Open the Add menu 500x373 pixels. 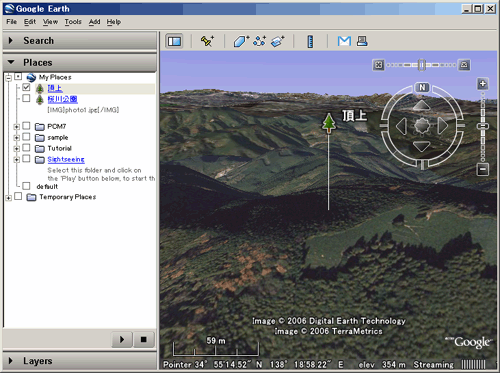tap(94, 22)
